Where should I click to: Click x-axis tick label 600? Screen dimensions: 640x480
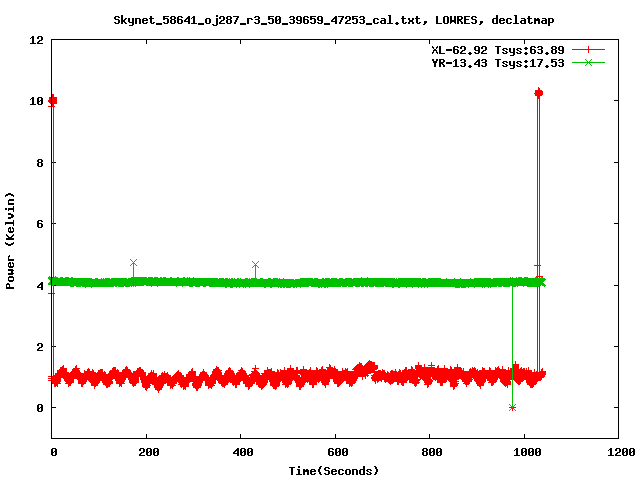[338, 452]
